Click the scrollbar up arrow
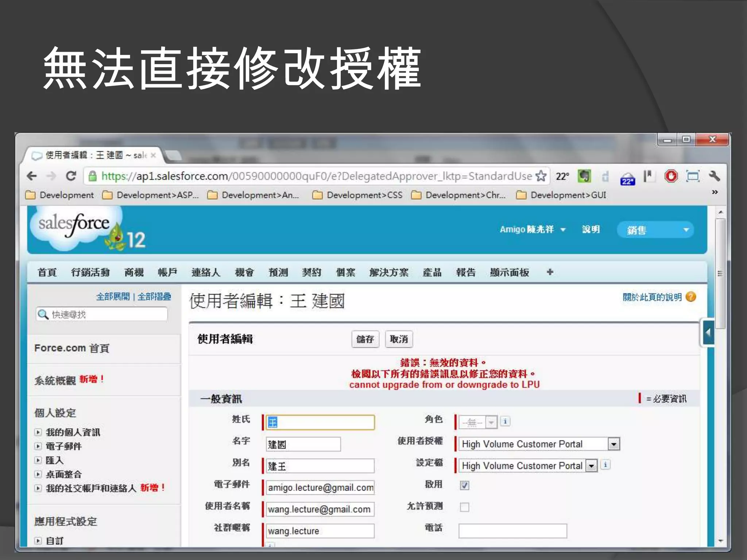This screenshot has height=560, width=747. [720, 212]
